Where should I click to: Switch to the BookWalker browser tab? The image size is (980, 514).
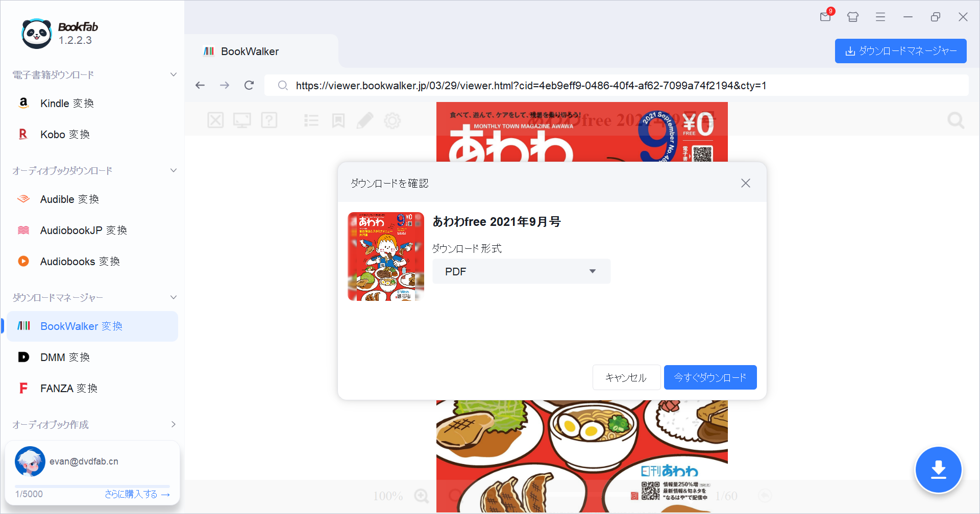250,51
